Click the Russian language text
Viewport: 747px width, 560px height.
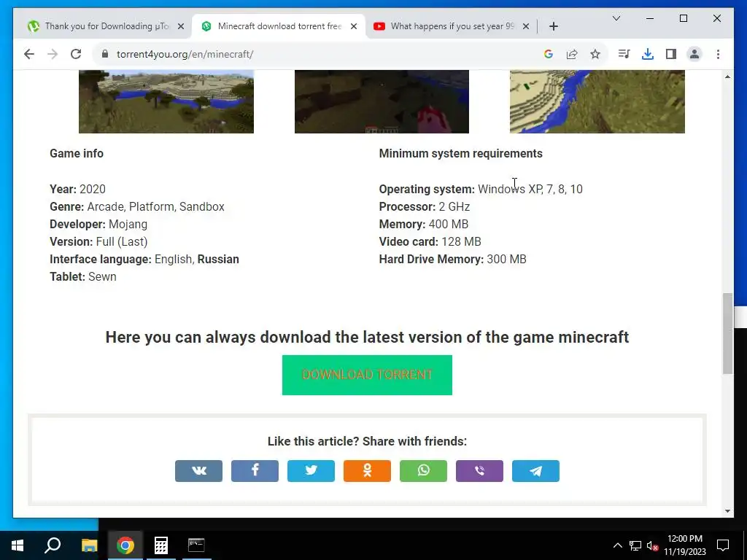(x=218, y=259)
